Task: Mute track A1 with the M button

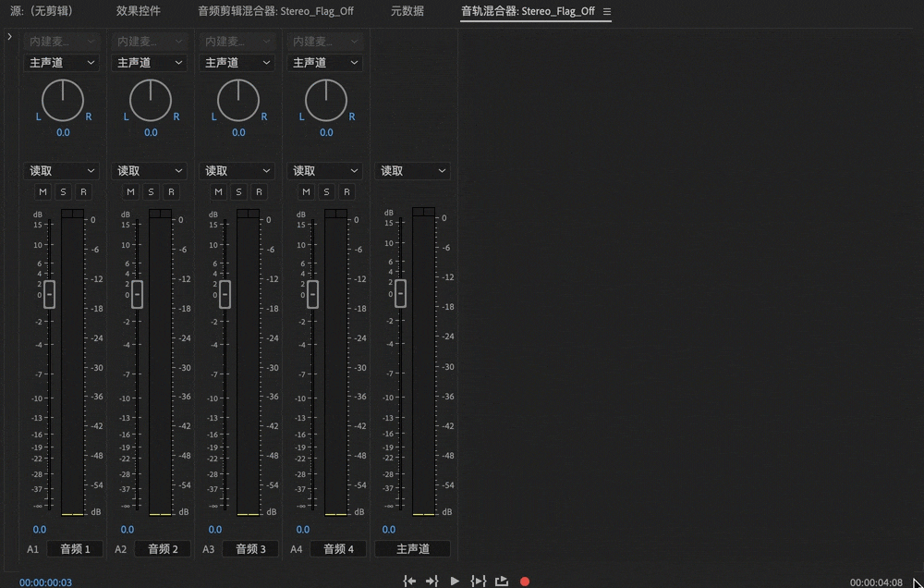Action: coord(43,191)
